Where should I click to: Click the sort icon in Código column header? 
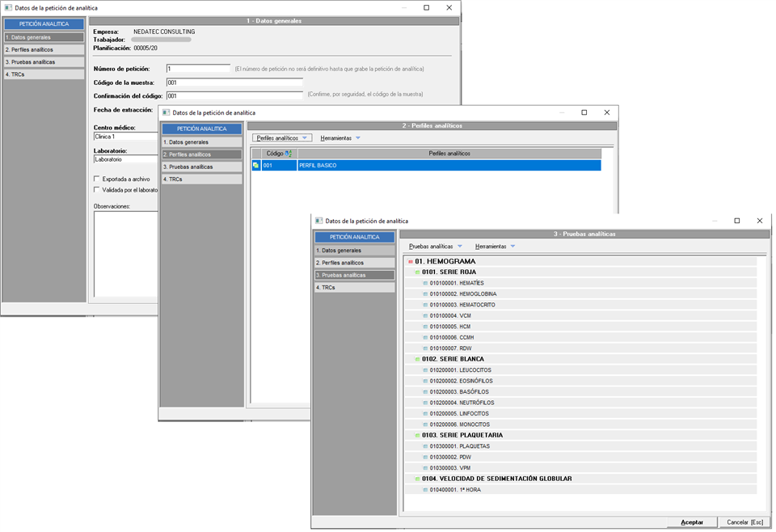tap(289, 153)
